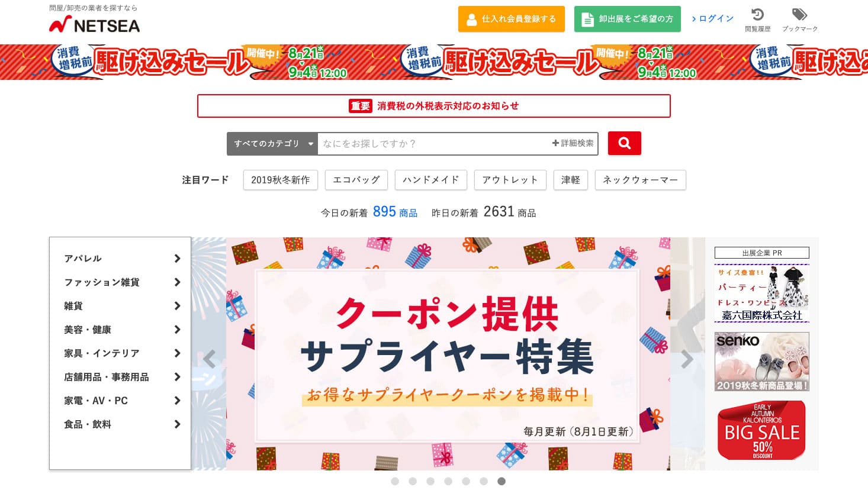Click the search text input field
This screenshot has width=868, height=490.
433,144
